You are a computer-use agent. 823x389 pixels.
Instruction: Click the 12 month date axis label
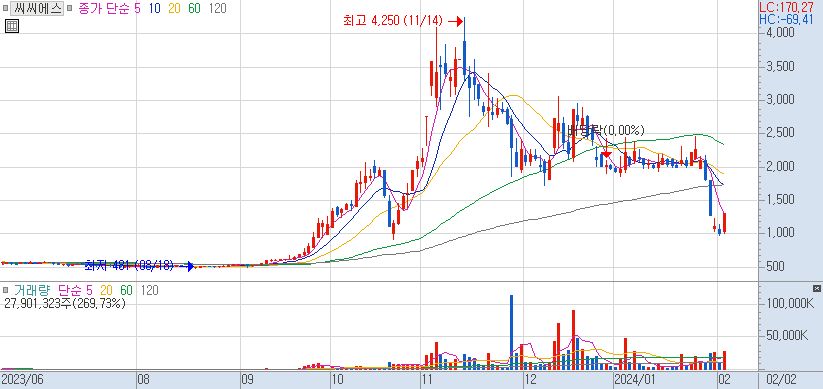(x=530, y=379)
